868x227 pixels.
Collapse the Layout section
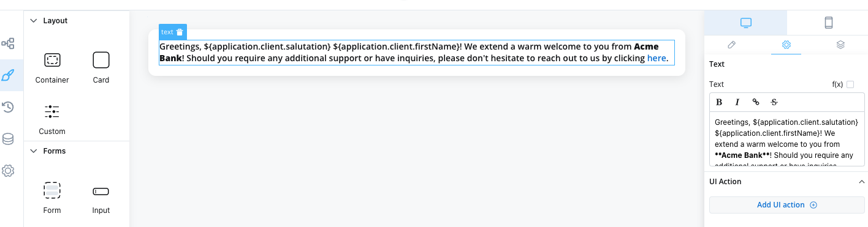[x=34, y=21]
